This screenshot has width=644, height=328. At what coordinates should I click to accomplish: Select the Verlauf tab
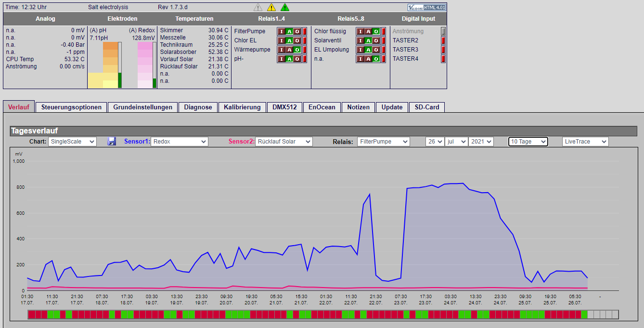point(19,107)
